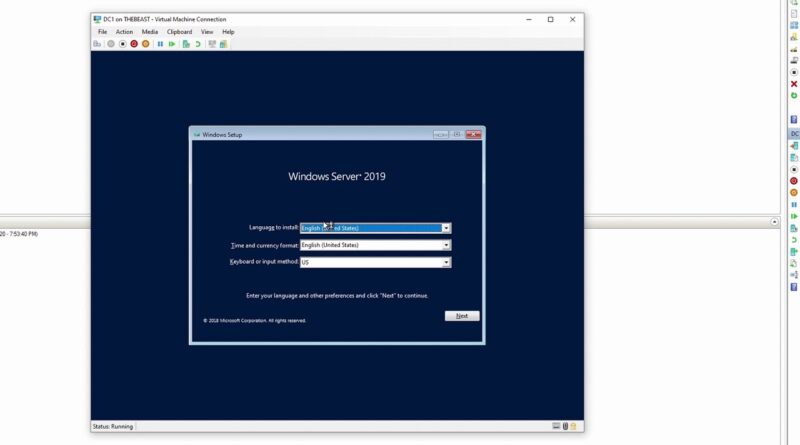800x445 pixels.
Task: Open the Time and currency format dropdown
Action: [446, 245]
